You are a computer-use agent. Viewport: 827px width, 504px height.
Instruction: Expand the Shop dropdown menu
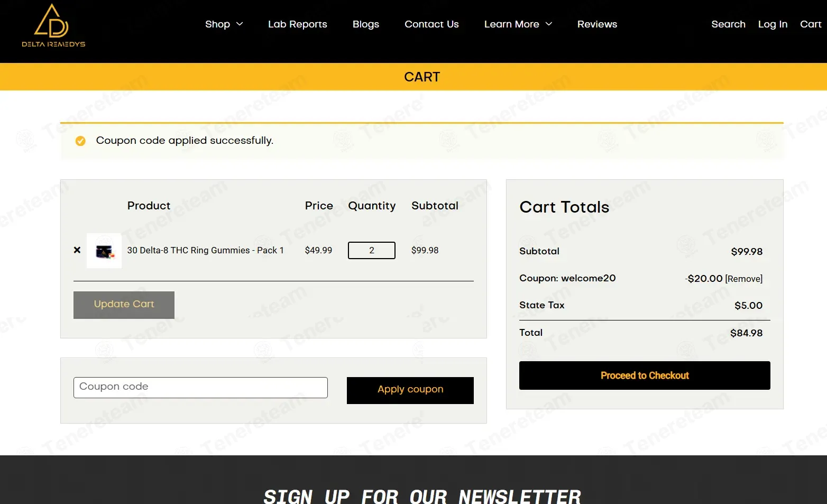(x=224, y=24)
